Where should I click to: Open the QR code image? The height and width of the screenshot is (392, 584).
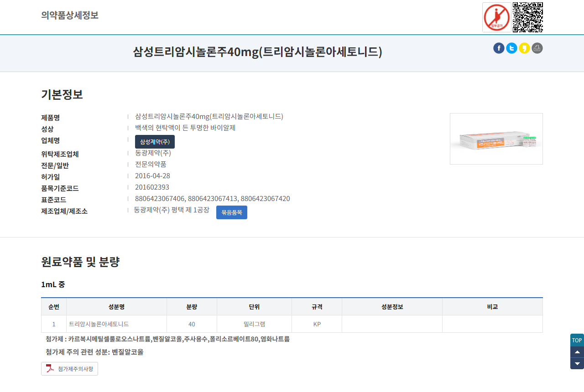tap(528, 17)
